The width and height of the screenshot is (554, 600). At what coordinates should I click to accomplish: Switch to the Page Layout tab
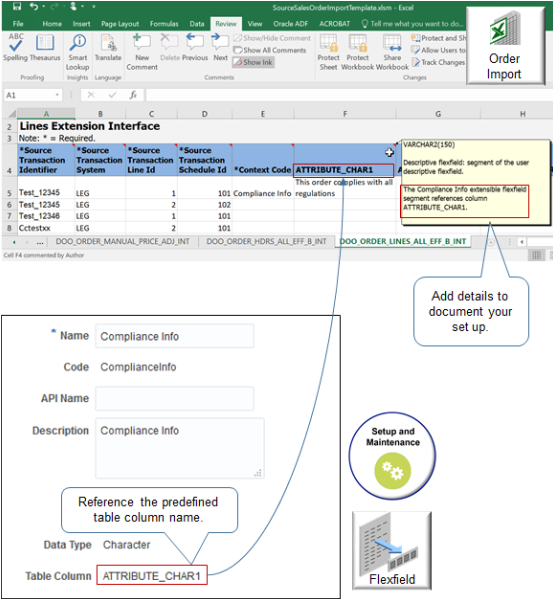click(x=120, y=24)
